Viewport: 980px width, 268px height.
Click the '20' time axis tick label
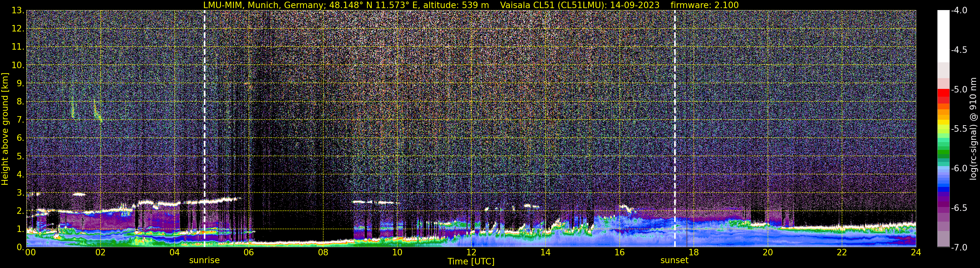pyautogui.click(x=768, y=252)
